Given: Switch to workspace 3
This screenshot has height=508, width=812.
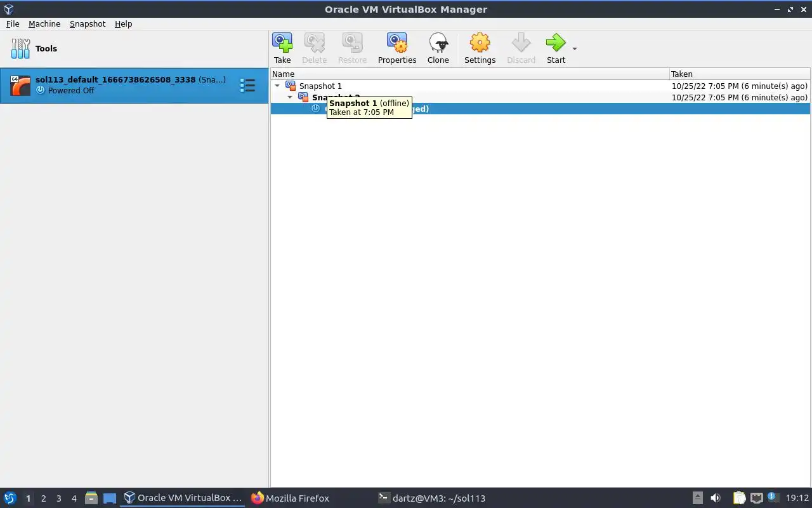Looking at the screenshot, I should (x=58, y=498).
